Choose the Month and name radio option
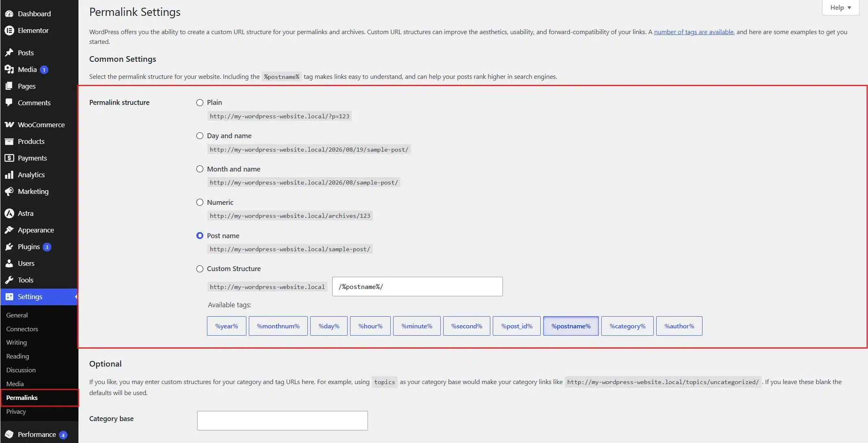Screen dimensions: 868x443 click(200, 169)
